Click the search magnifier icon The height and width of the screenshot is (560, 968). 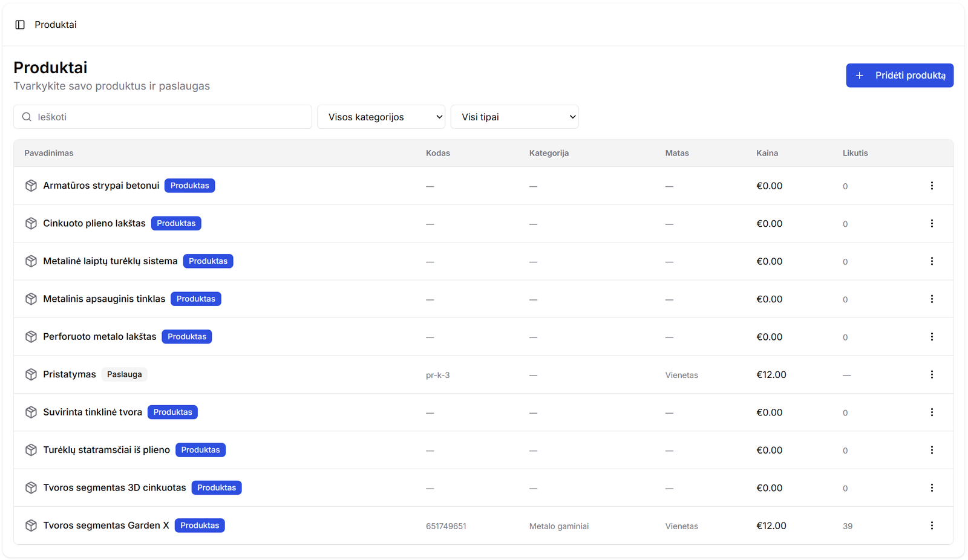[27, 117]
